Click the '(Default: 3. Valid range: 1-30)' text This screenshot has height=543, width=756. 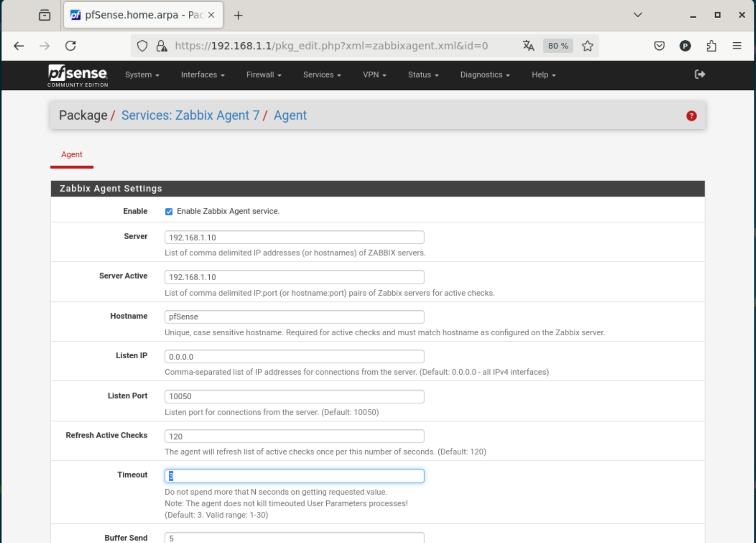pos(216,515)
